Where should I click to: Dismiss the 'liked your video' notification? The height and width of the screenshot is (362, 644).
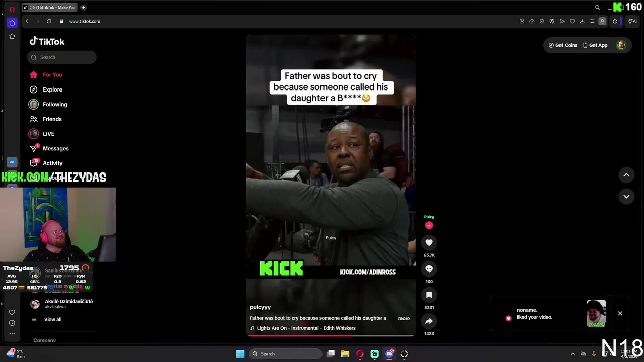(620, 314)
